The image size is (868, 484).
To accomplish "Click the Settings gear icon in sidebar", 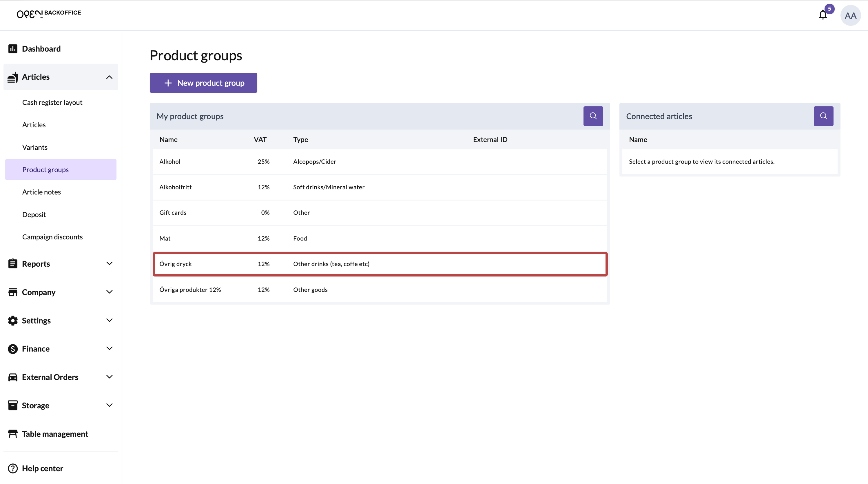I will (13, 321).
